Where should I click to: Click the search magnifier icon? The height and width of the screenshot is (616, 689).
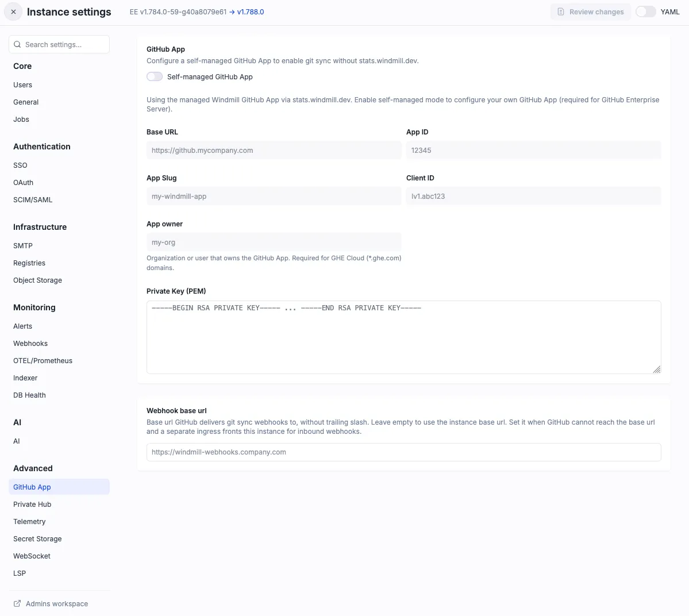(17, 44)
